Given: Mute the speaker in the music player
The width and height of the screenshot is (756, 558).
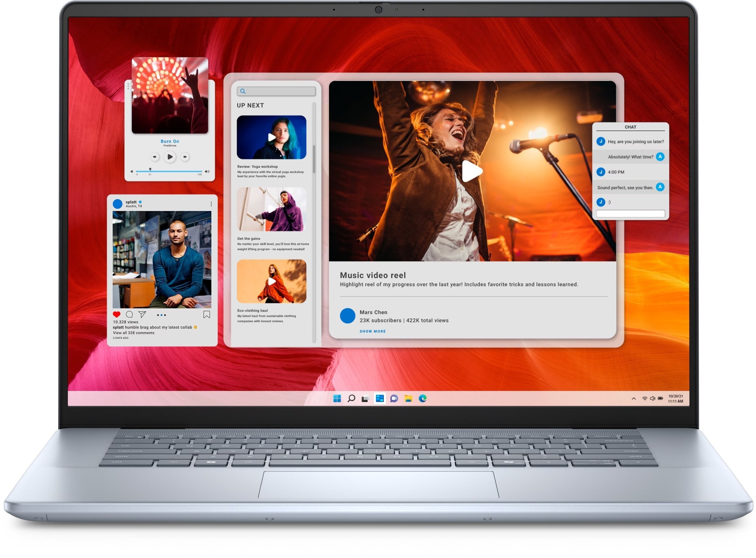Looking at the screenshot, I should [132, 171].
